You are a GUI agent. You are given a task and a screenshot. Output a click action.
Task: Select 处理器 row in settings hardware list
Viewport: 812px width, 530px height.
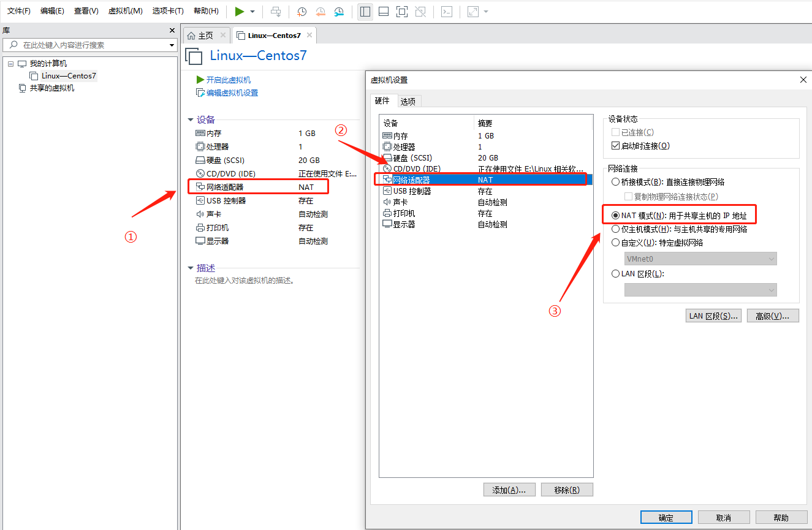(x=486, y=147)
